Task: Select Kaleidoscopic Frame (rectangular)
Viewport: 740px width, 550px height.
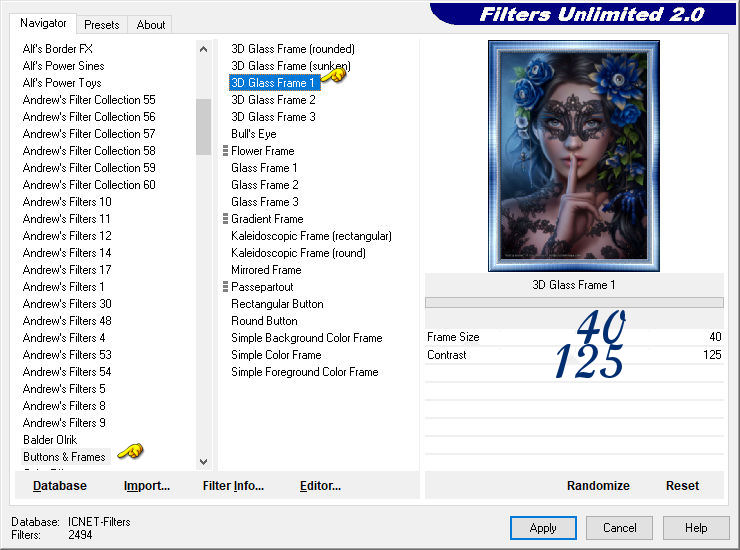Action: click(x=311, y=236)
